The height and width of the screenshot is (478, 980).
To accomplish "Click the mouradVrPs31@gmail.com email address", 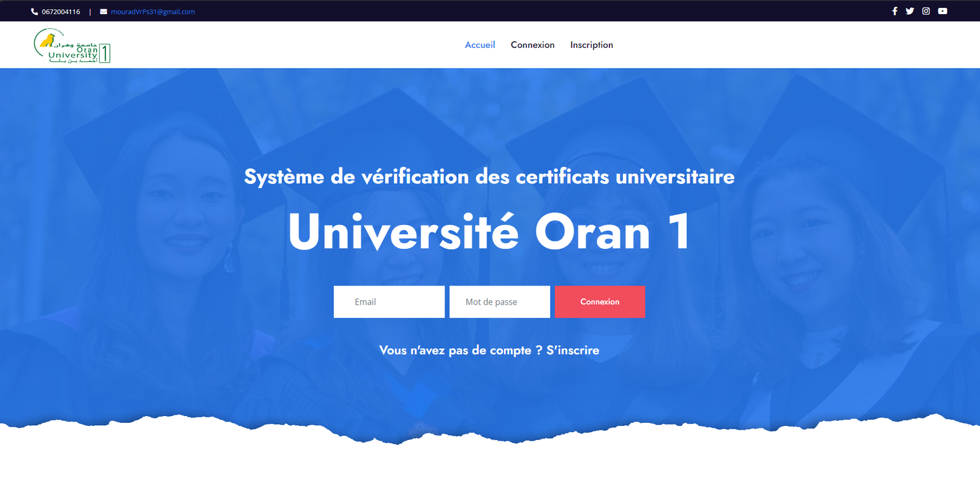I will point(153,12).
